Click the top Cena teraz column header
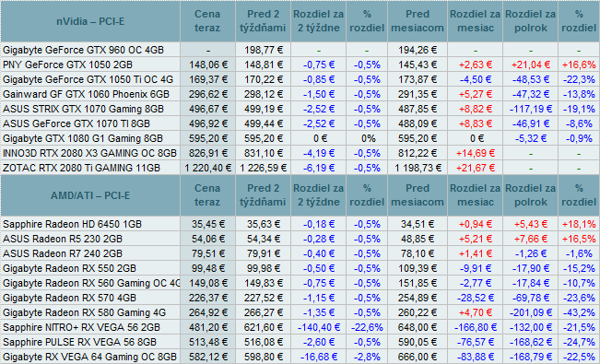This screenshot has height=364, width=600. click(x=207, y=21)
